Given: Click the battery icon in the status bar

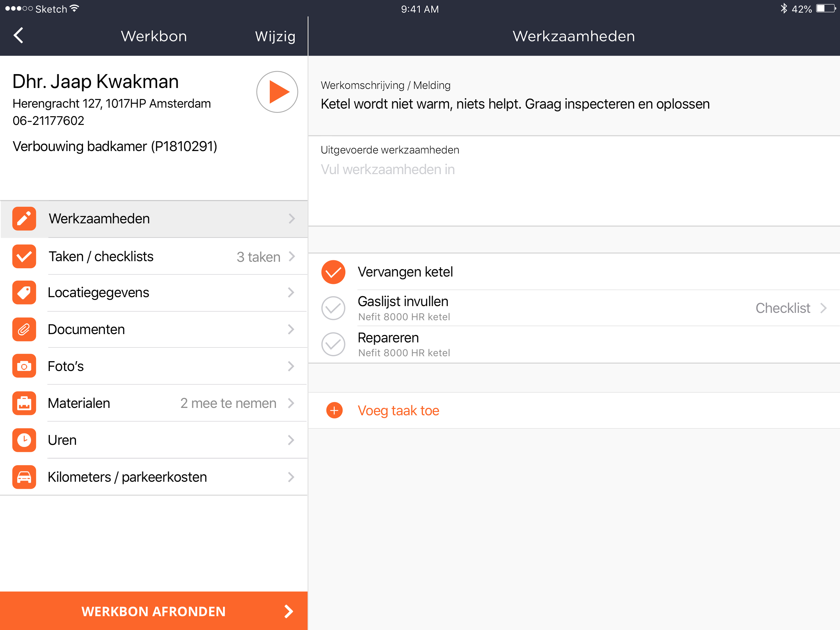Looking at the screenshot, I should tap(826, 8).
